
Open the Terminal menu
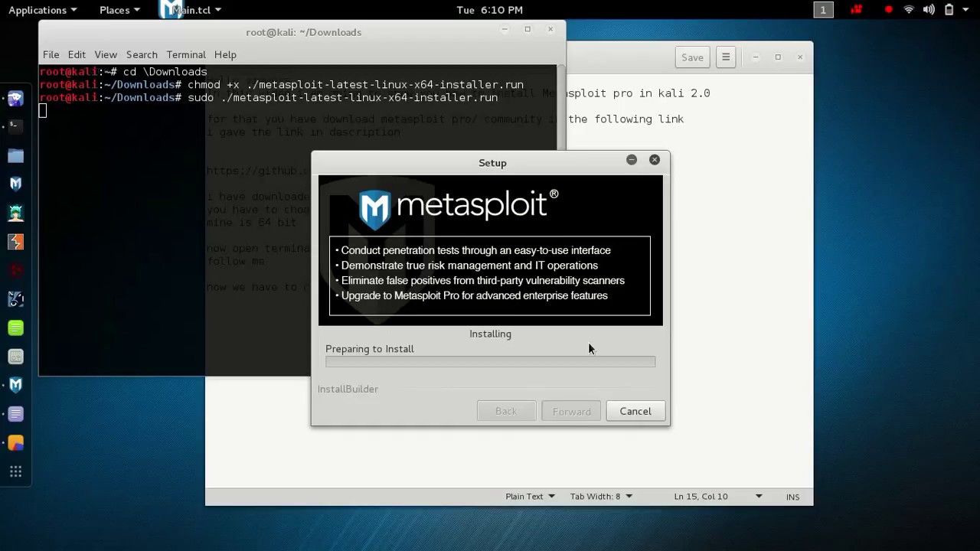[x=186, y=54]
